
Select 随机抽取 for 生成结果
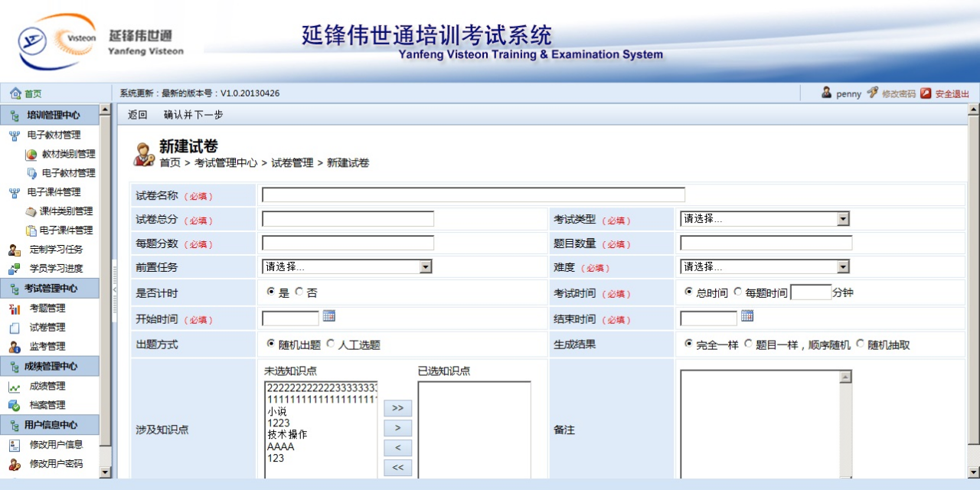[861, 344]
